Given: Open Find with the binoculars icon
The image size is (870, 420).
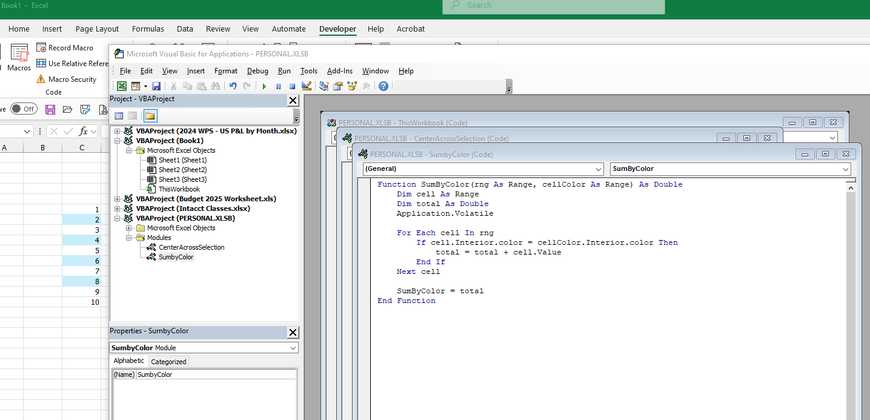Looking at the screenshot, I should (215, 86).
